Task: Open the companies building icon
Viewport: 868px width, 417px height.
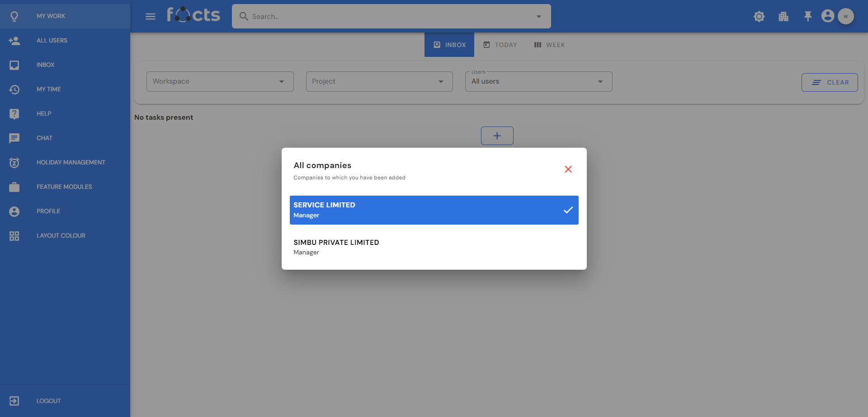Action: coord(783,17)
